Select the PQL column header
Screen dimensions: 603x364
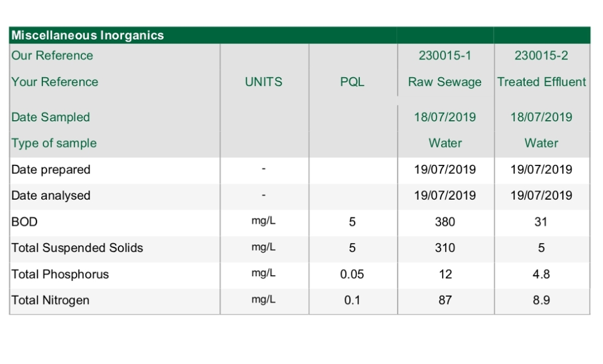pos(352,82)
